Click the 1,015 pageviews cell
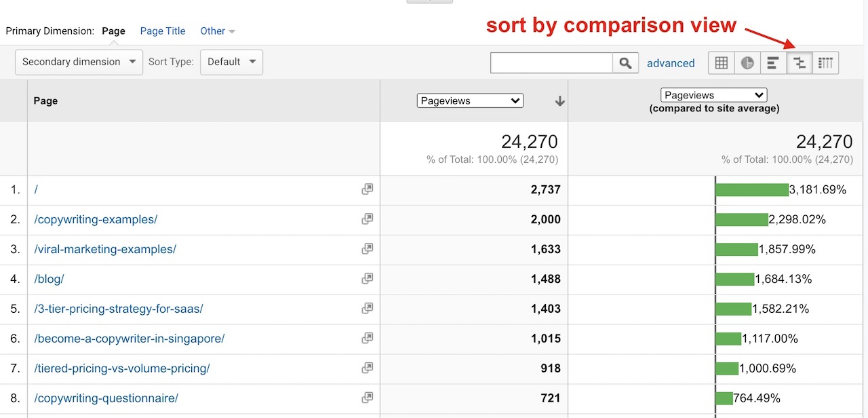 tap(474, 338)
